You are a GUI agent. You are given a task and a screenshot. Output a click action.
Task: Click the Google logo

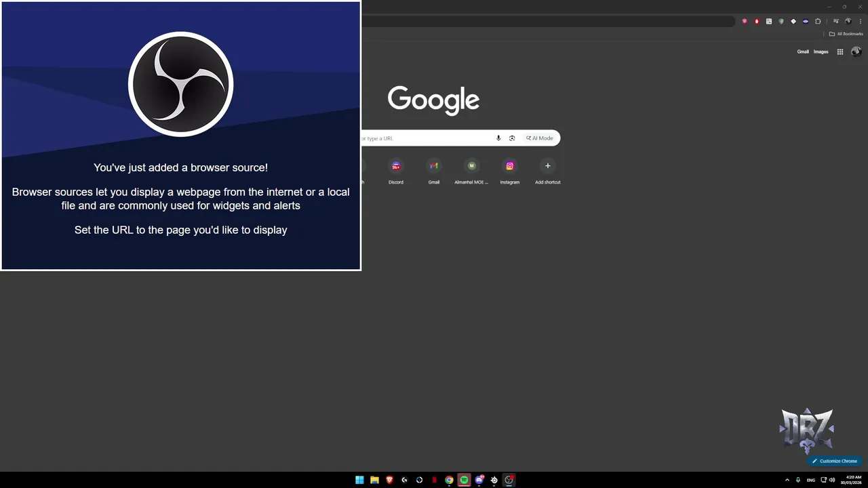(433, 100)
